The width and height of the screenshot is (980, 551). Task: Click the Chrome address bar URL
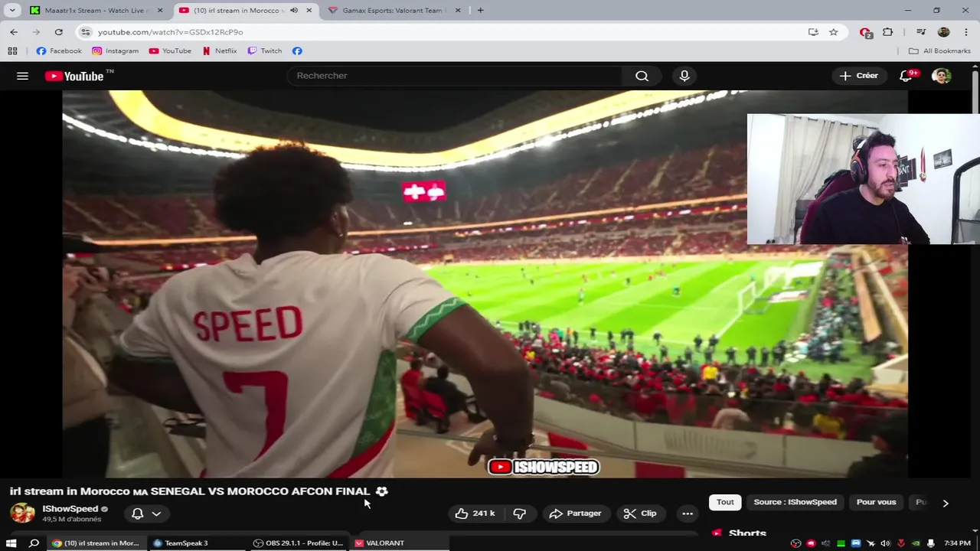tap(170, 32)
